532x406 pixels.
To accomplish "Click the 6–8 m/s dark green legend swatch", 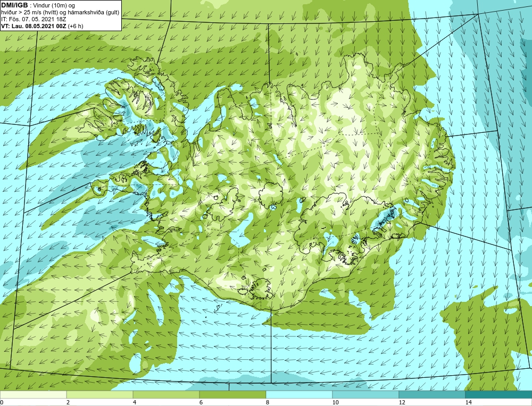I will pyautogui.click(x=233, y=394).
